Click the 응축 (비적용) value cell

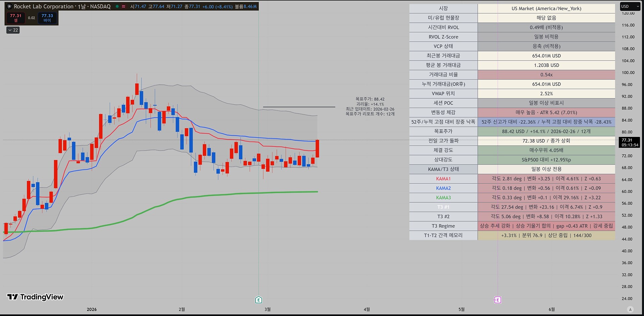coord(546,46)
